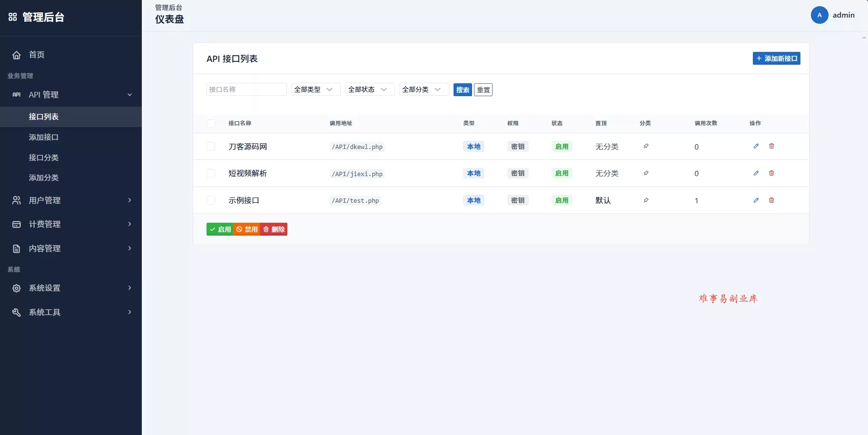Click the admin avatar circle
868x435 pixels.
point(819,15)
